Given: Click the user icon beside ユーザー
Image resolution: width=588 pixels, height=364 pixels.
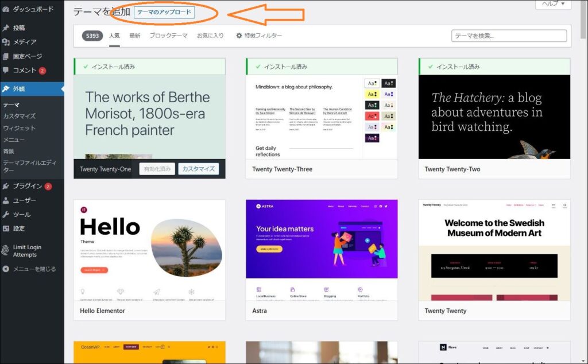Looking at the screenshot, I should (6, 200).
